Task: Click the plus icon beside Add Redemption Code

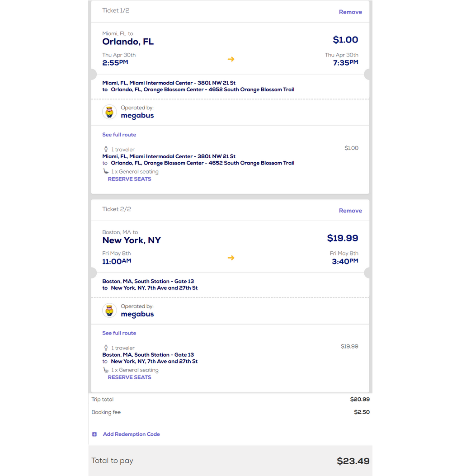Action: coord(94,434)
